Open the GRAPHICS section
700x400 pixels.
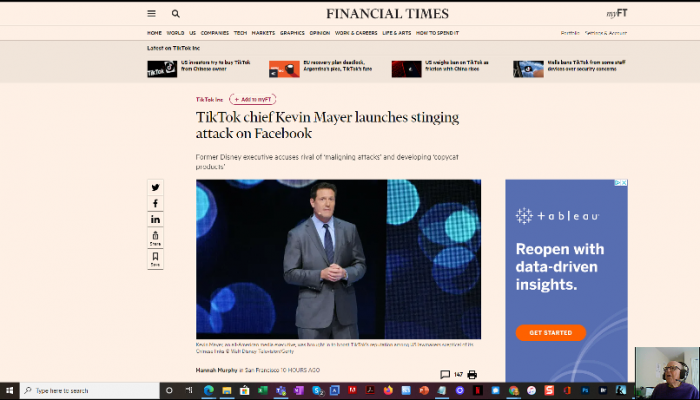click(292, 33)
